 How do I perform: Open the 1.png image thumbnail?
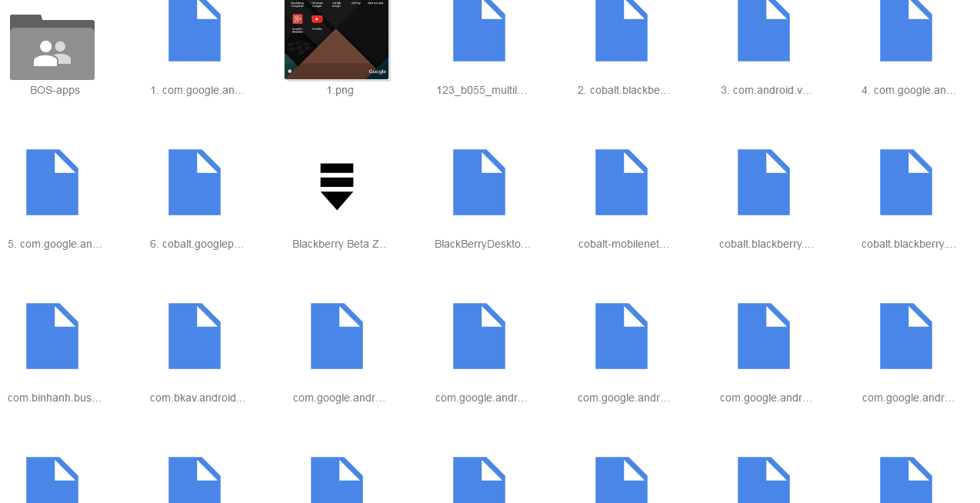coord(337,40)
